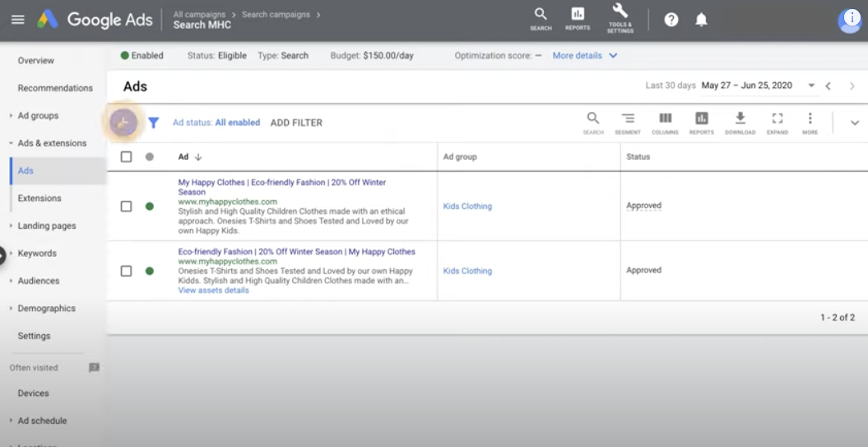This screenshot has width=868, height=447.
Task: Go to previous date range arrow
Action: pyautogui.click(x=829, y=86)
